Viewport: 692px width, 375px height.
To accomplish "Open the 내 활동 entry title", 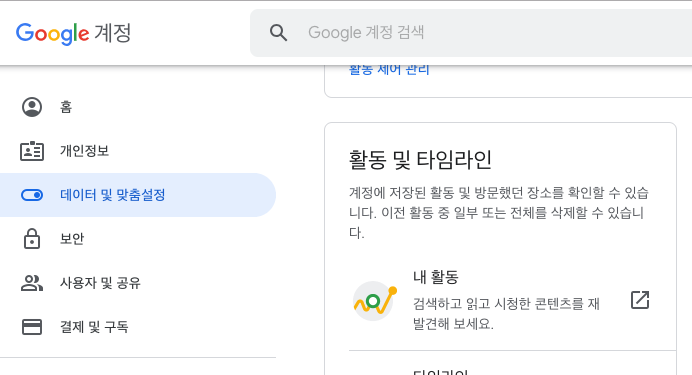I will point(436,277).
